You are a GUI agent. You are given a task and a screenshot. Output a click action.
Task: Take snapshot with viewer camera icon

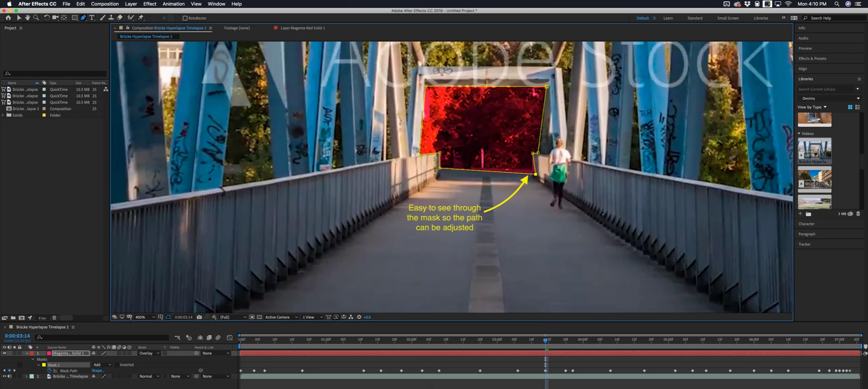click(x=199, y=317)
